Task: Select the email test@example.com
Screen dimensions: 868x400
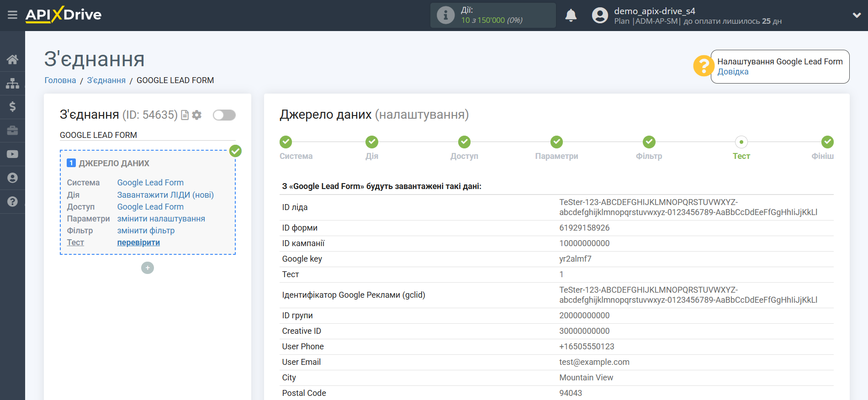Action: pyautogui.click(x=594, y=362)
